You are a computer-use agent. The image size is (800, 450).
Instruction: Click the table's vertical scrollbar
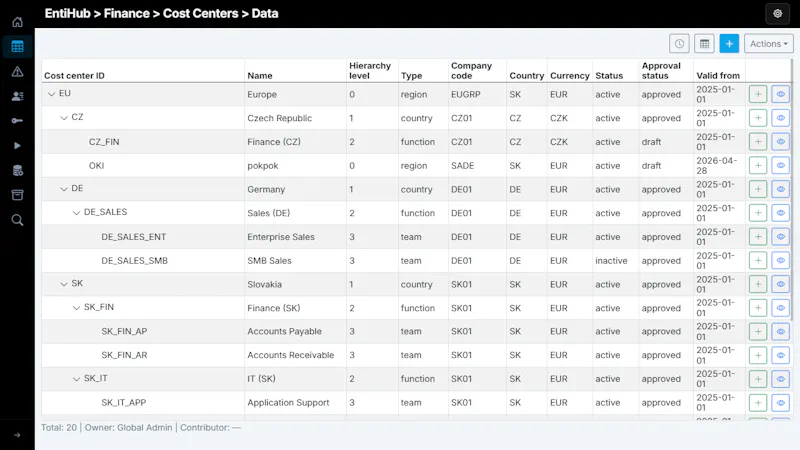(x=792, y=190)
